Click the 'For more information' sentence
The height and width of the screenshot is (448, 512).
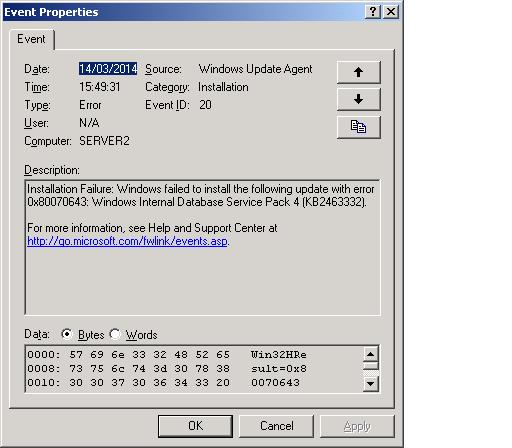pyautogui.click(x=152, y=228)
